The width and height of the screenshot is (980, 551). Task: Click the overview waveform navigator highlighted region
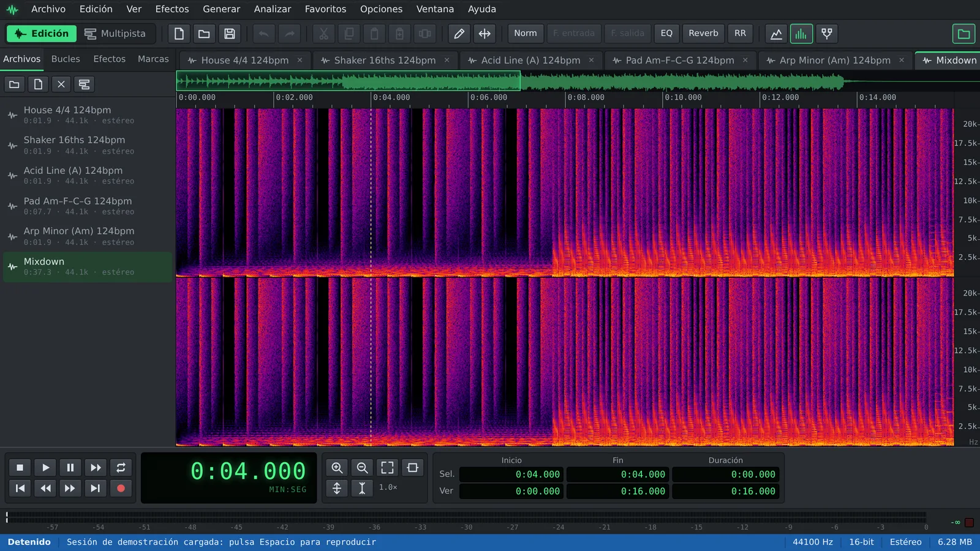(349, 81)
